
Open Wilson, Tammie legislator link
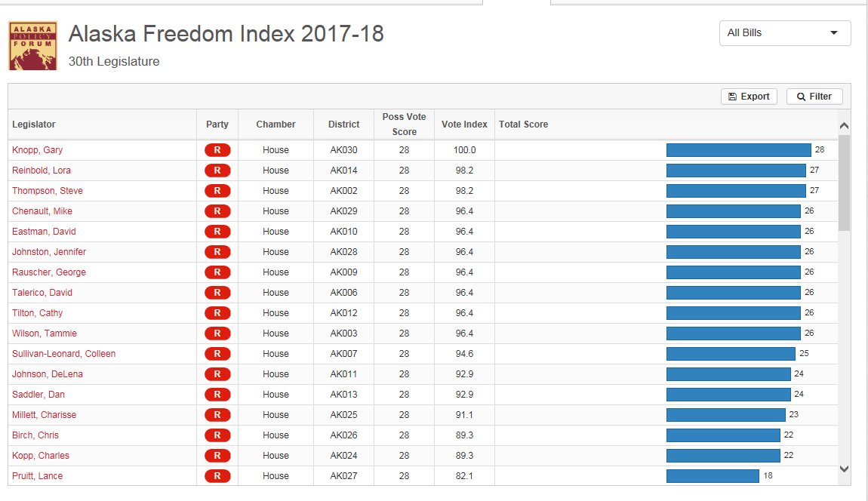point(45,333)
